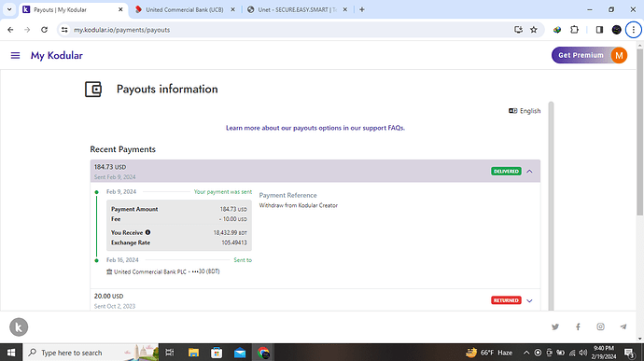Image resolution: width=644 pixels, height=361 pixels.
Task: Click the wallet icon beside Payouts information
Action: pos(93,90)
